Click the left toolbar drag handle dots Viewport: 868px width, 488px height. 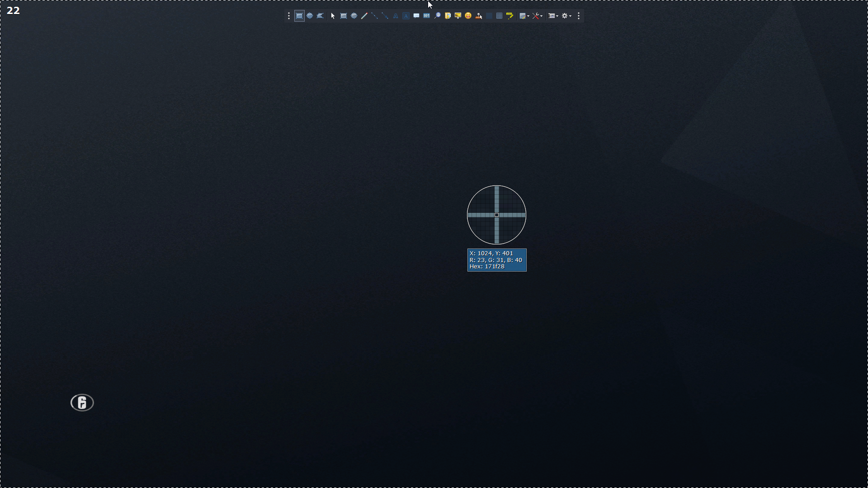pyautogui.click(x=289, y=16)
